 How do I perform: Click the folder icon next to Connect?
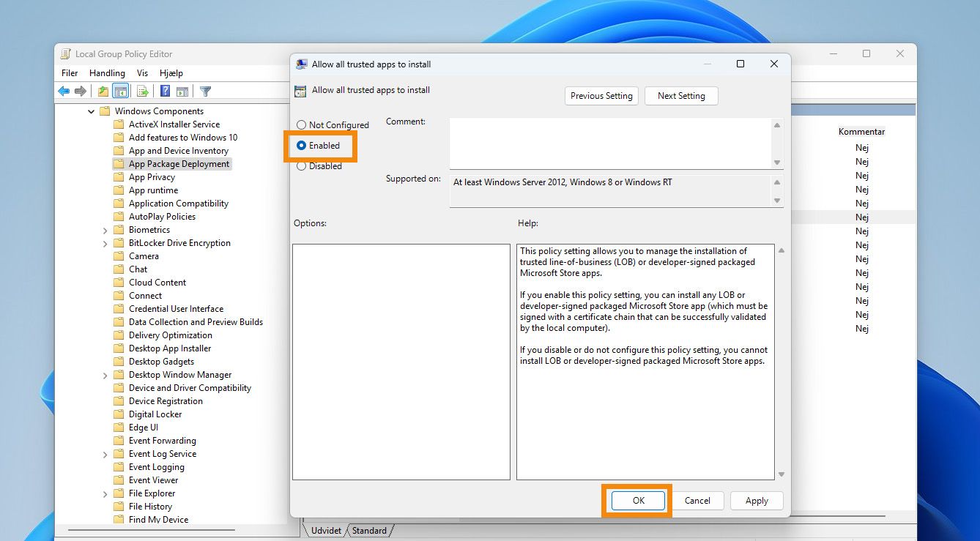pyautogui.click(x=119, y=296)
